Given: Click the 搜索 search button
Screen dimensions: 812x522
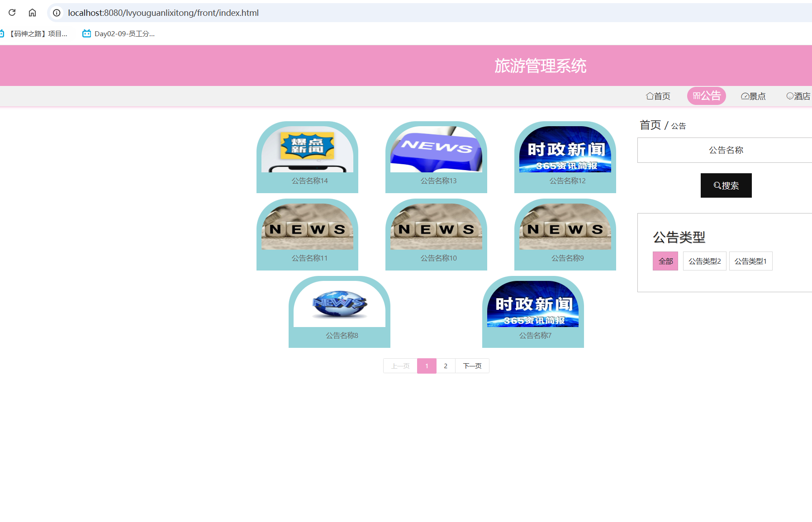Looking at the screenshot, I should [x=726, y=185].
